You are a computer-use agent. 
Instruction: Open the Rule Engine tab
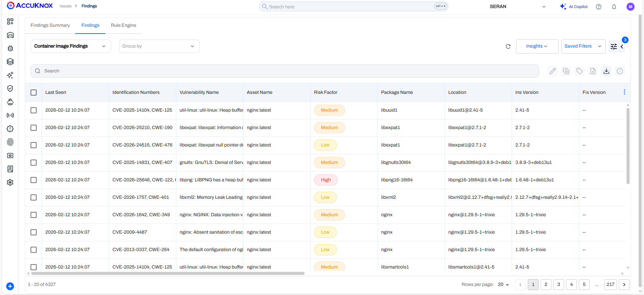click(124, 25)
